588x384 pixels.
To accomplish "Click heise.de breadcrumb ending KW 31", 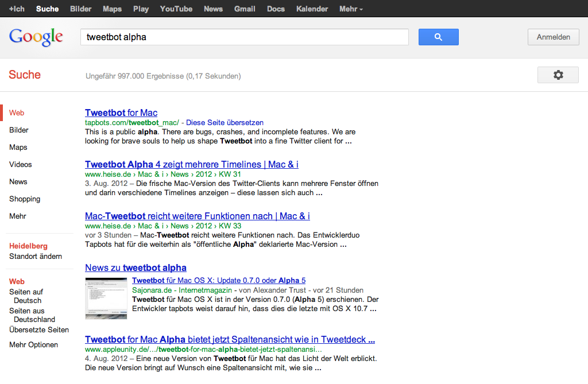I will 163,174.
